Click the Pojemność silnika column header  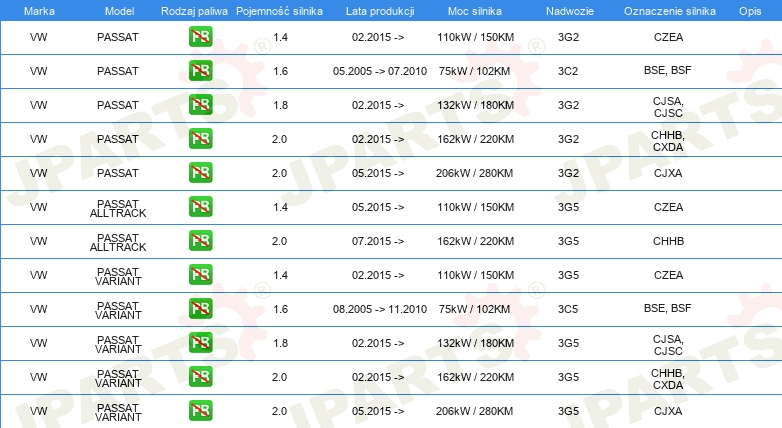coord(279,11)
